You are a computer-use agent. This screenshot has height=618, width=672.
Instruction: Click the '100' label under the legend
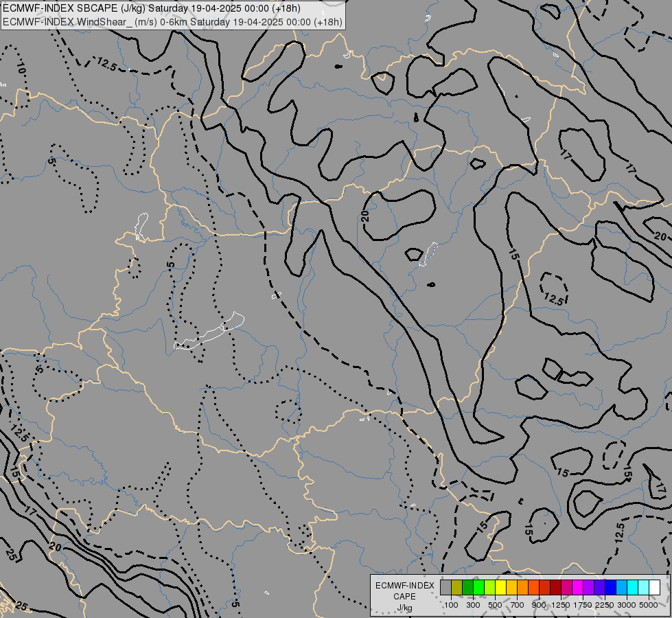point(451,605)
